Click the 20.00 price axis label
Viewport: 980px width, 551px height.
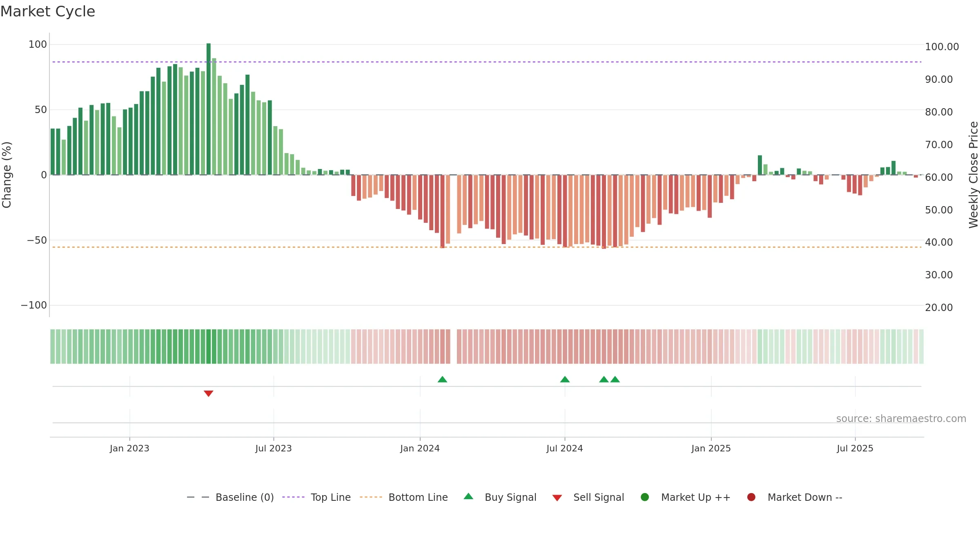(x=939, y=308)
